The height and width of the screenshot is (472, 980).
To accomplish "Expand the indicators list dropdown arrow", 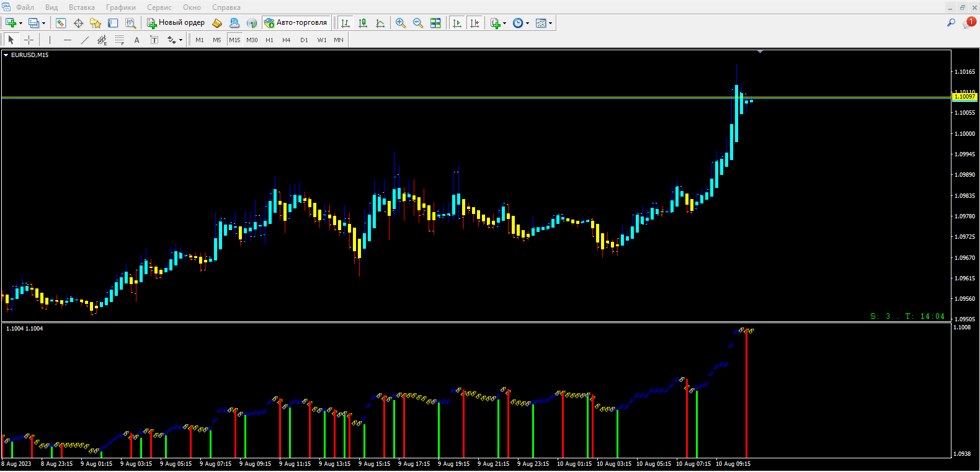I will tap(504, 24).
